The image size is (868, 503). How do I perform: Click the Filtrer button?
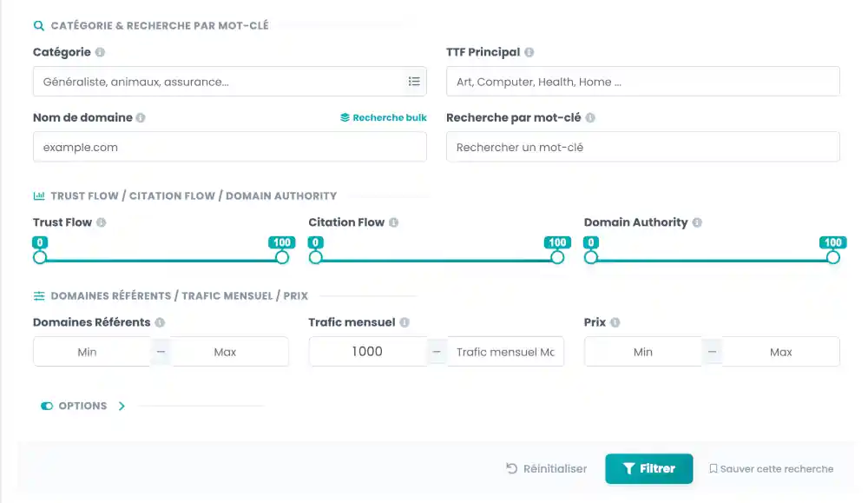pos(648,468)
